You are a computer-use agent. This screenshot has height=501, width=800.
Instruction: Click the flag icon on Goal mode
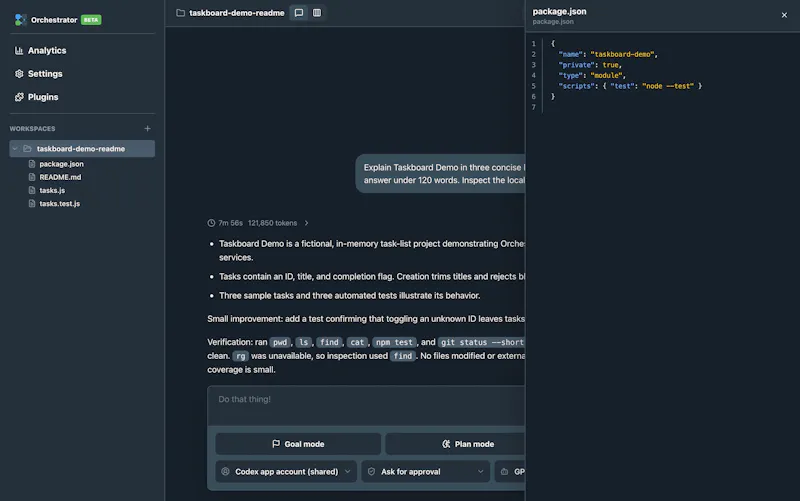pyautogui.click(x=276, y=444)
